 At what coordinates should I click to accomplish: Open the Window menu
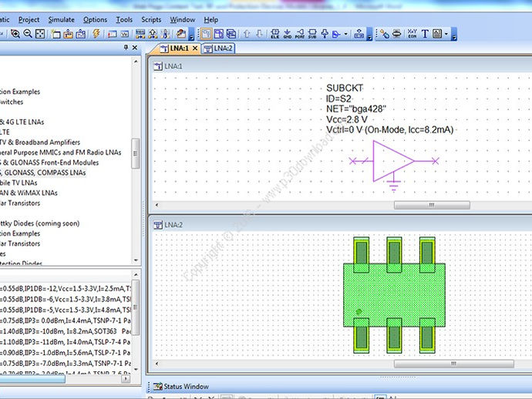(183, 20)
